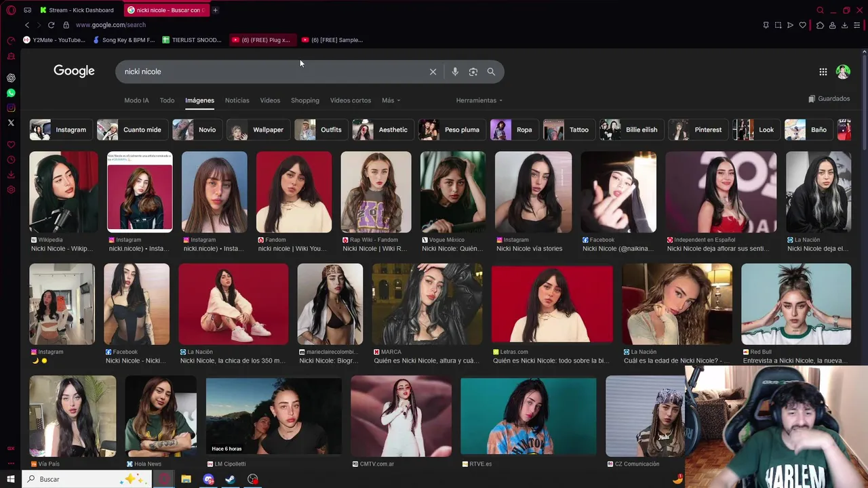The width and height of the screenshot is (868, 488).
Task: Open the Opera GX main menu logo
Action: 11,10
